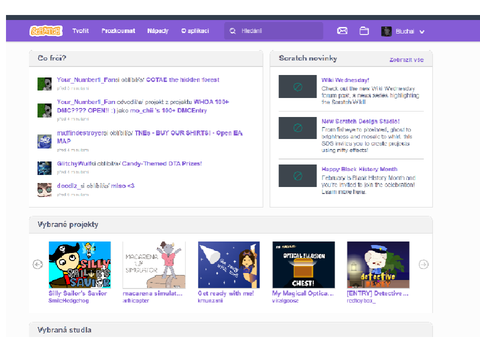Open Silly Sailor's Savior project thumbnail
480x360 pixels.
(x=80, y=265)
